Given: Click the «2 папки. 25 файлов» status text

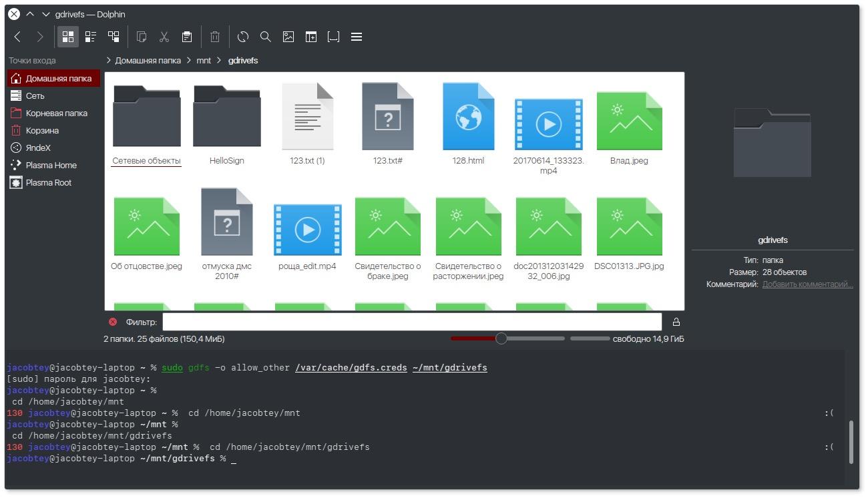Looking at the screenshot, I should point(164,338).
